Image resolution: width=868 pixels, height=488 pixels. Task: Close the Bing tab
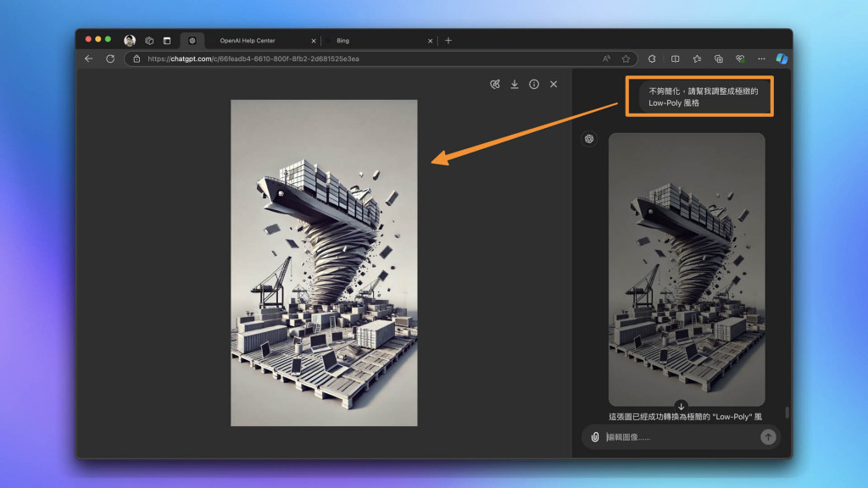pos(430,41)
